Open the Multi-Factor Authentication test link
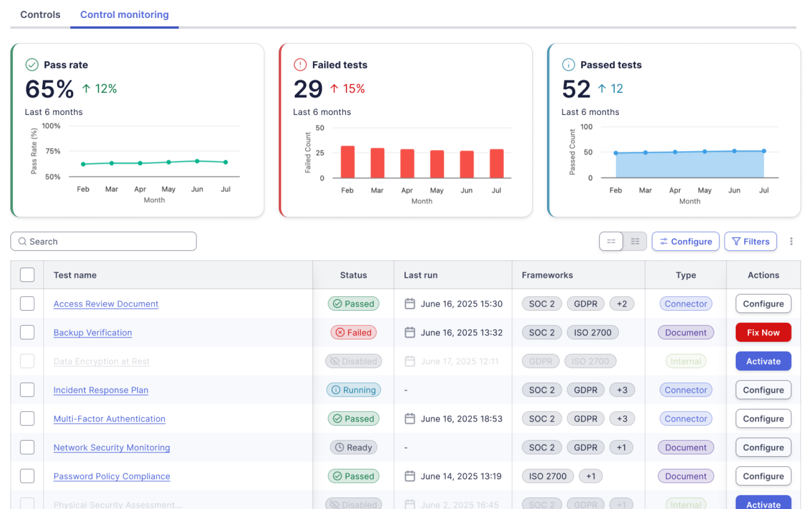812x509 pixels. pos(109,419)
